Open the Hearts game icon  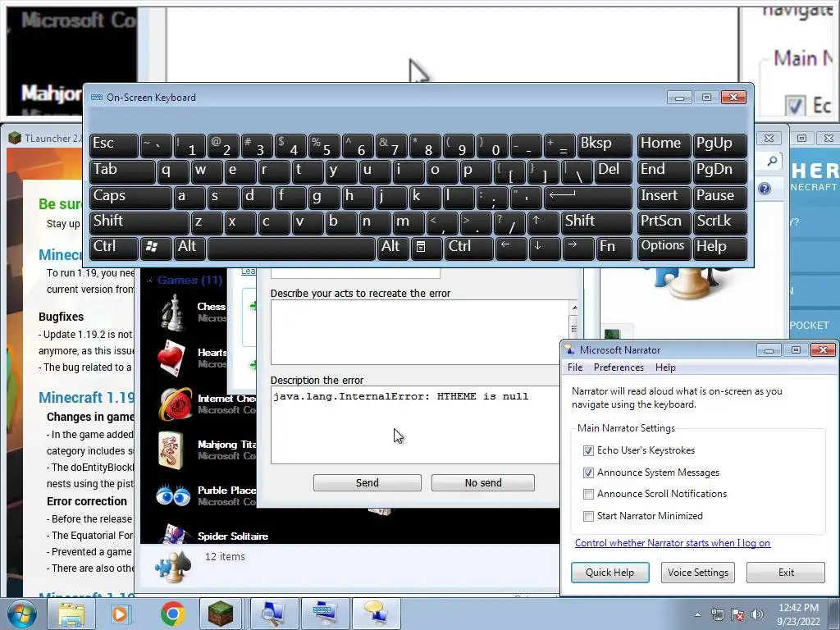[173, 358]
